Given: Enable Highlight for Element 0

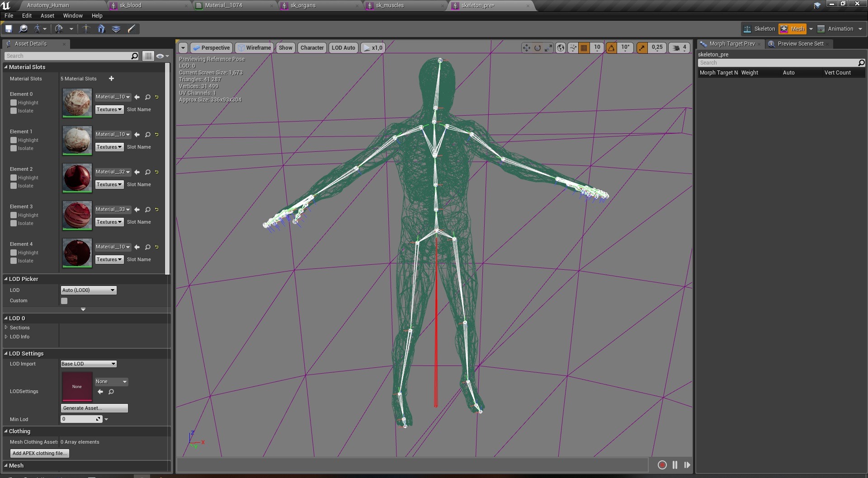Looking at the screenshot, I should click(x=14, y=103).
